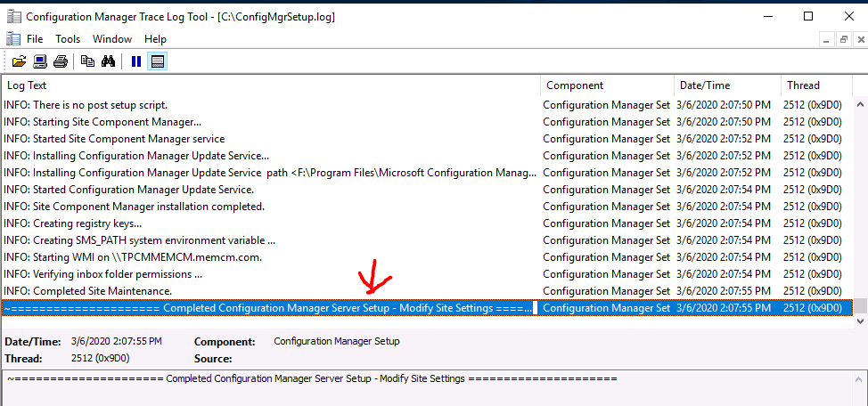868x406 pixels.
Task: Click the Date/Time value in details panel
Action: pyautogui.click(x=117, y=341)
